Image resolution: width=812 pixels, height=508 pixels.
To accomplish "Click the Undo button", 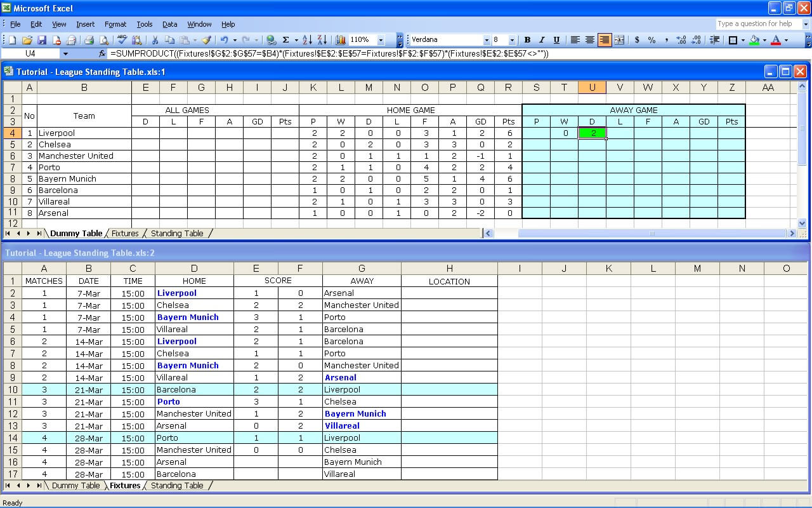I will click(224, 40).
